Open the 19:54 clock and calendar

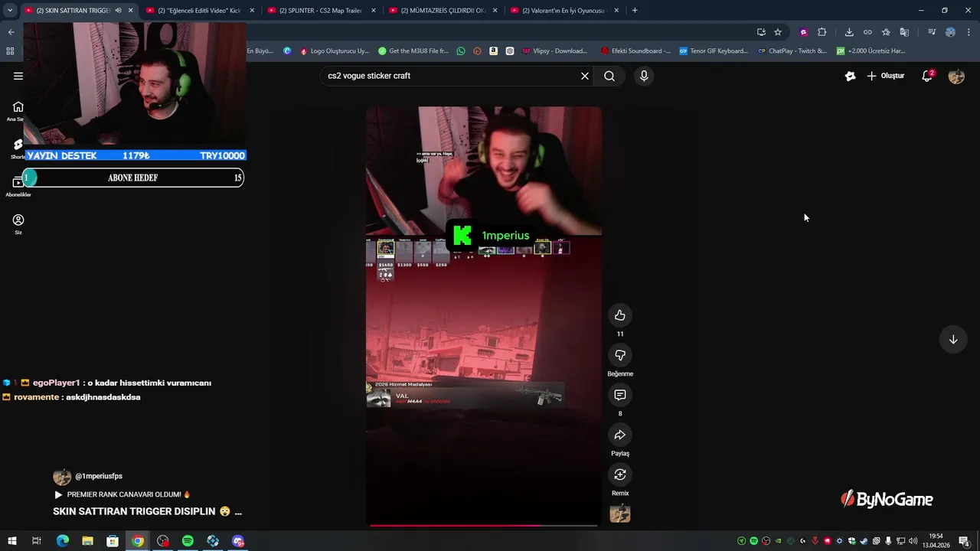pyautogui.click(x=936, y=541)
